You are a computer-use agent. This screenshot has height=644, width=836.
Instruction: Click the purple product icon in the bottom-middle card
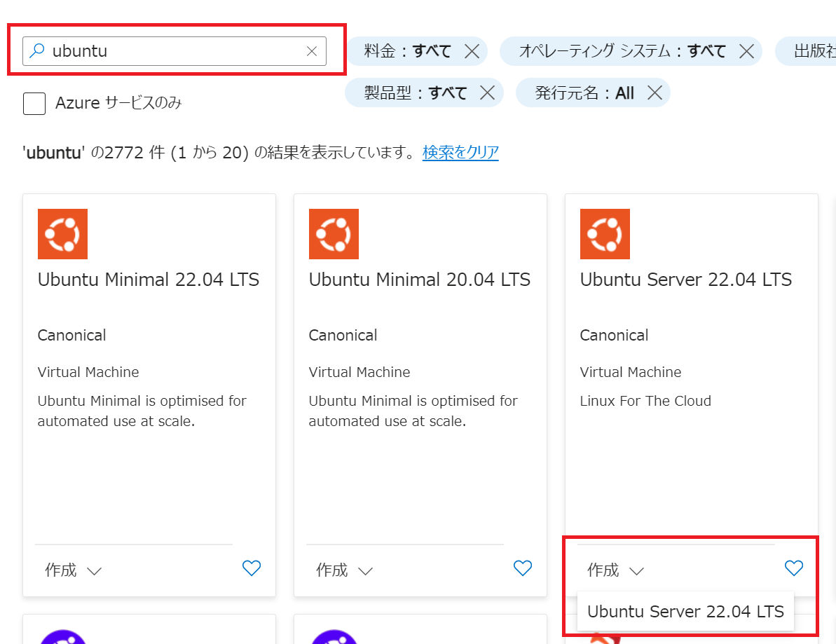coord(334,636)
